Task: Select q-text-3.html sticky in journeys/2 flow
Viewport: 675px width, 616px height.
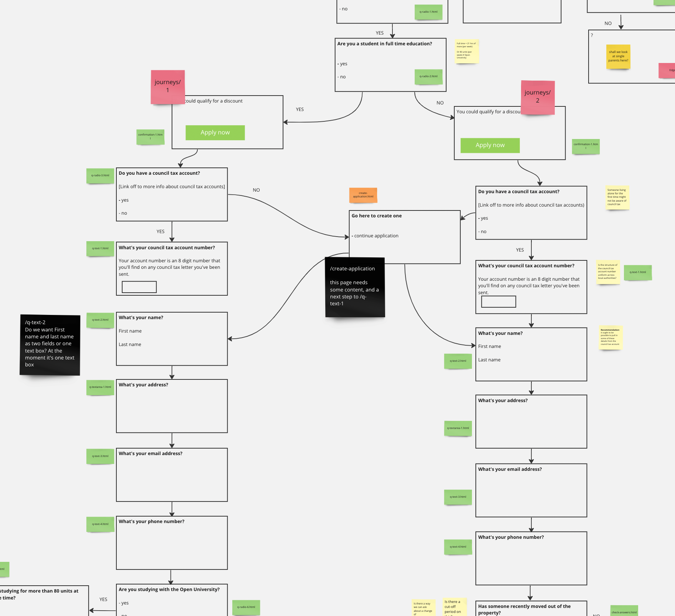Action: tap(458, 497)
